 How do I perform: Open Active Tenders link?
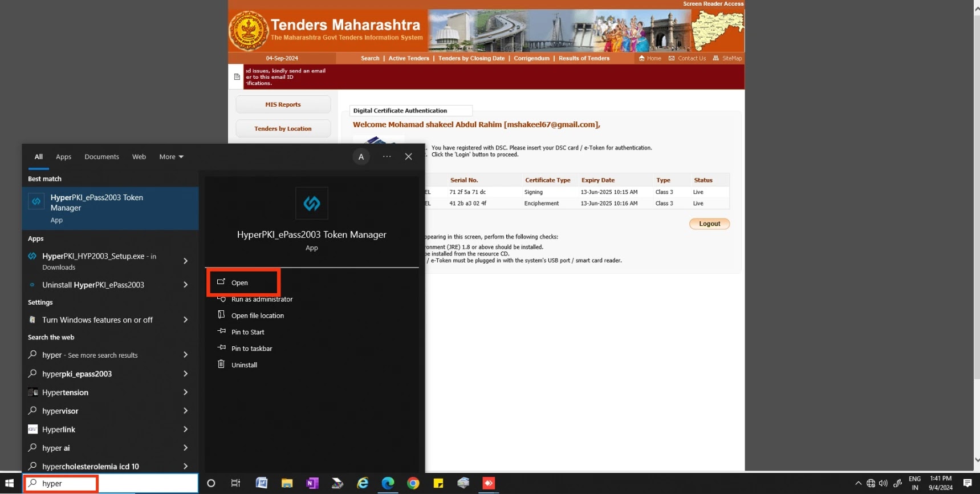click(409, 58)
